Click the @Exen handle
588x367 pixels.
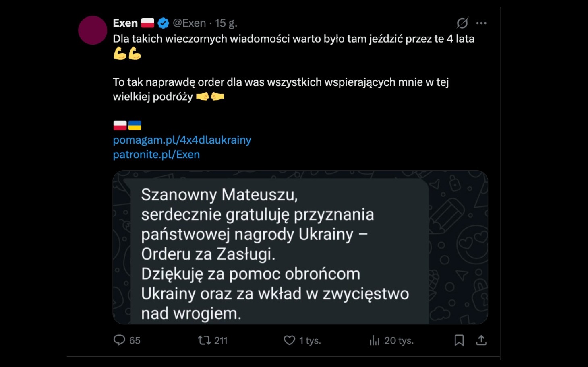click(189, 23)
